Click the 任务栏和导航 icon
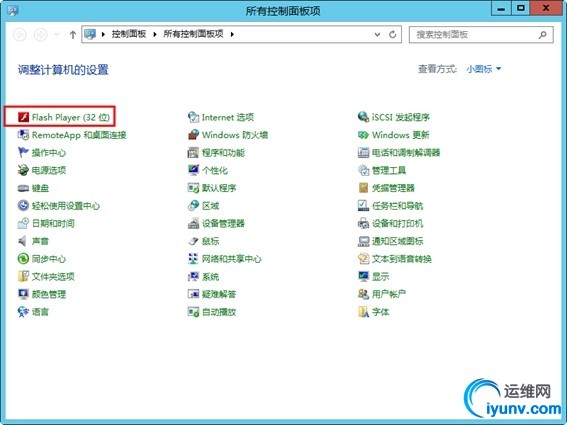567x425 pixels. pyautogui.click(x=363, y=205)
